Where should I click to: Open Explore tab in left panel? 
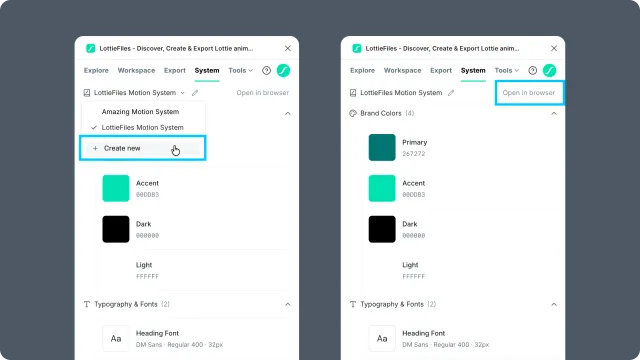pos(96,70)
